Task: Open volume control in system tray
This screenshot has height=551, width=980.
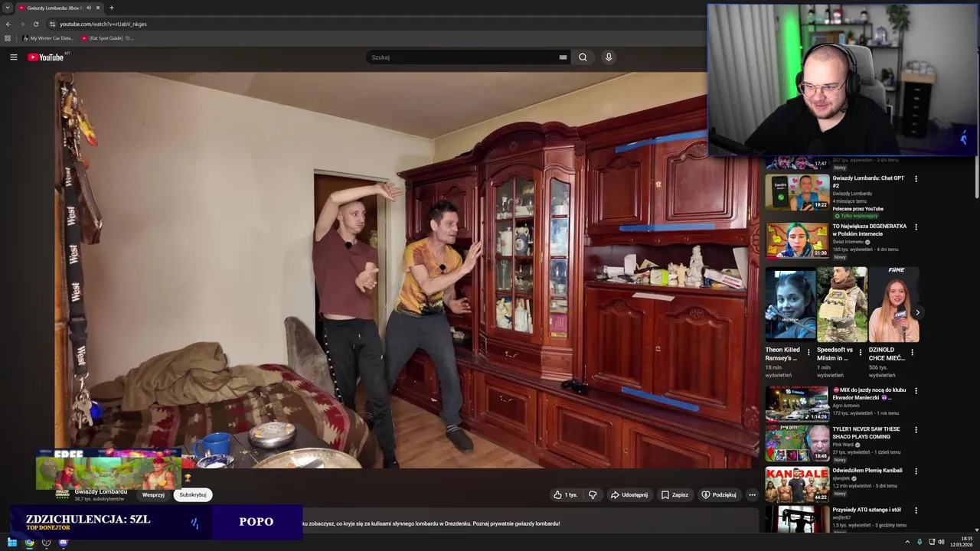Action: (x=941, y=542)
